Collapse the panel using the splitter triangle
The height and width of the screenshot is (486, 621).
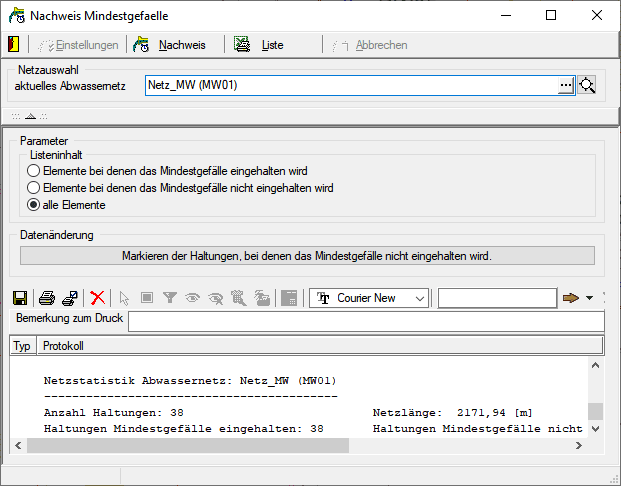tap(30, 116)
